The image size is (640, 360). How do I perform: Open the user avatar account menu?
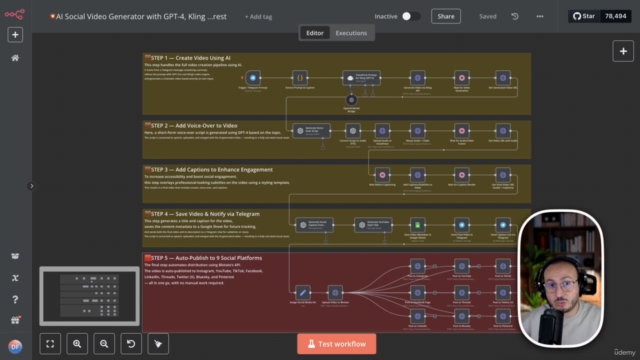(15, 347)
